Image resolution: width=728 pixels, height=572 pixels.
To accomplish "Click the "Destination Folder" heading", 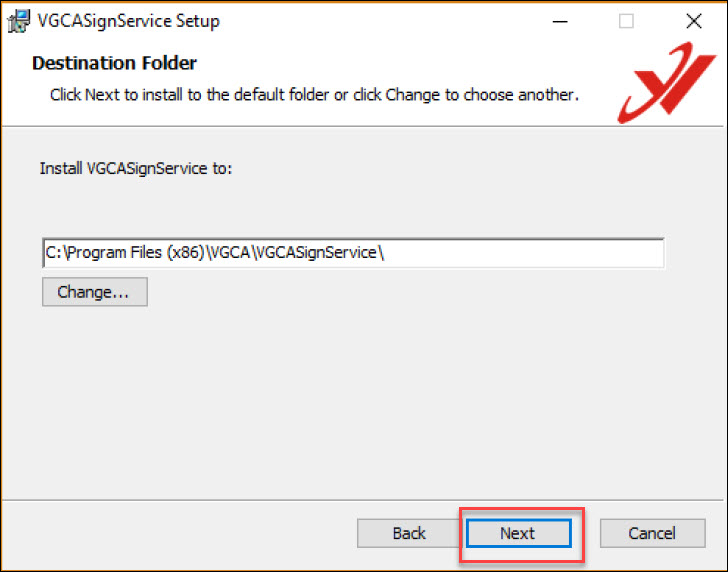I will (114, 63).
